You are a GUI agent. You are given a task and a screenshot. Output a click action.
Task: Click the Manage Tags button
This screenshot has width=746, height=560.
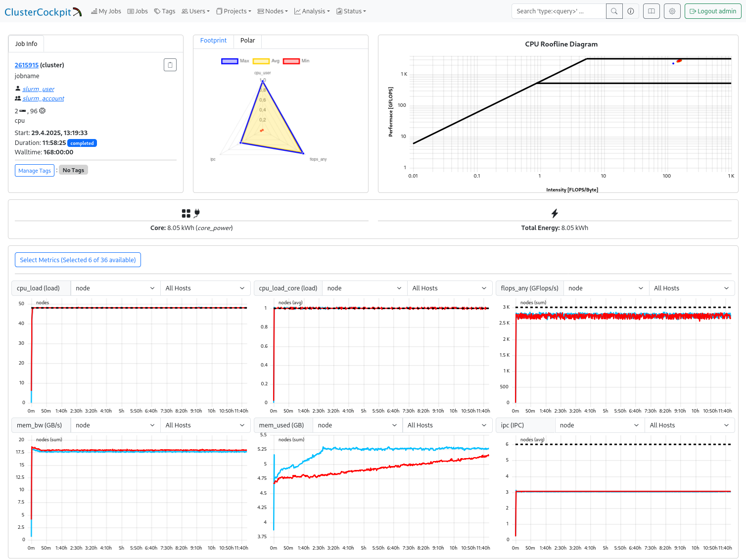pos(35,170)
